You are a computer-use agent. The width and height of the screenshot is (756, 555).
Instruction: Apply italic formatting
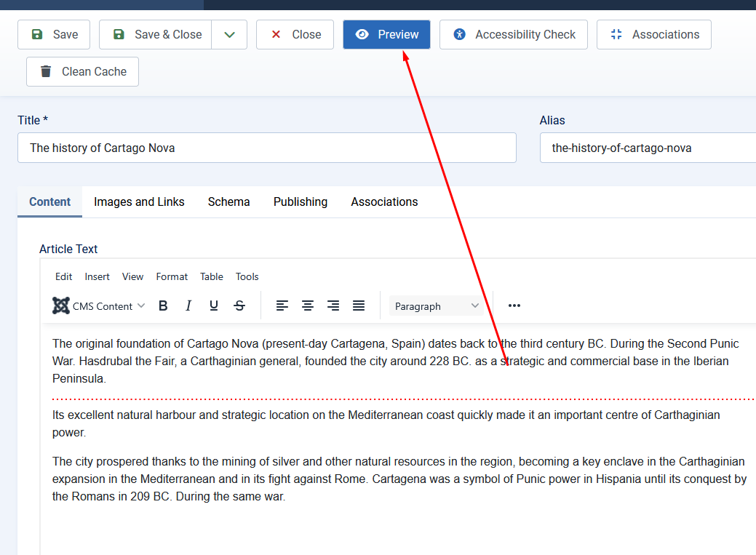click(x=188, y=306)
